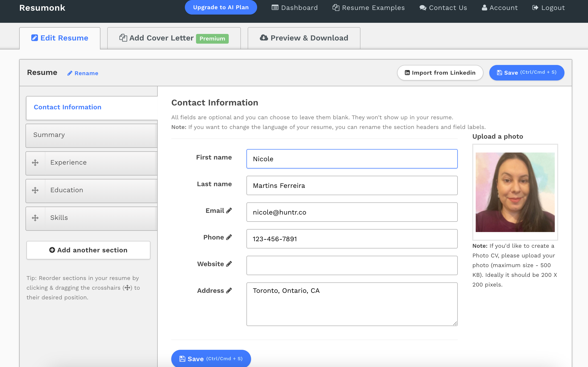Grab the crosshair handle on Experience section
588x367 pixels.
[x=35, y=163]
